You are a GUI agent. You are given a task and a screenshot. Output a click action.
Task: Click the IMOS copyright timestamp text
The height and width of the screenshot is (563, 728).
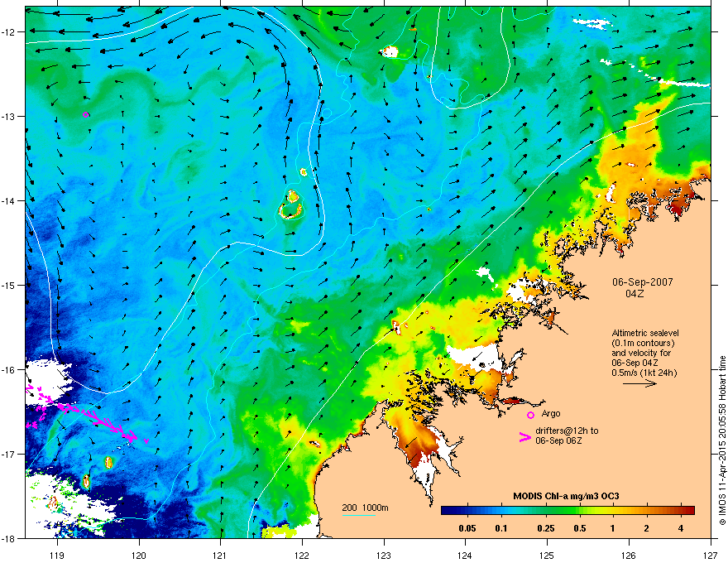point(722,440)
